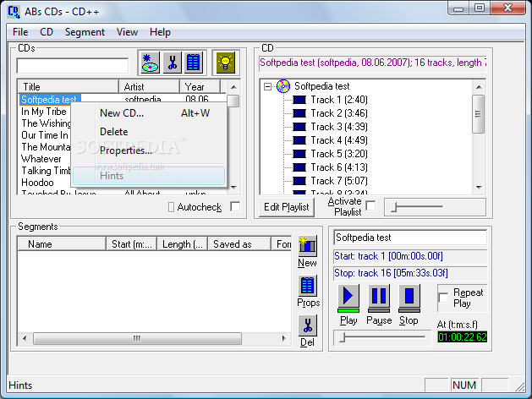This screenshot has height=399, width=532.
Task: Select Track 6 (4:13) in tree
Action: [339, 167]
